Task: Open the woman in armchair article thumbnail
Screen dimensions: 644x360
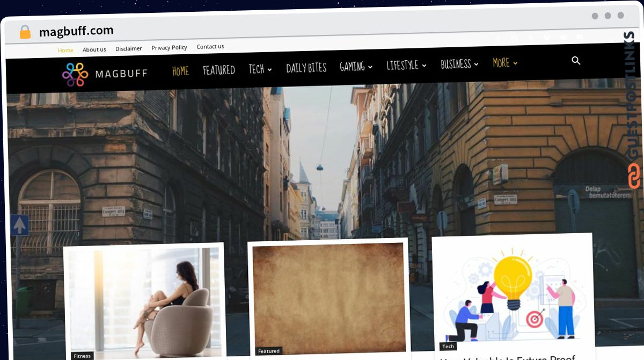Action: pos(145,302)
